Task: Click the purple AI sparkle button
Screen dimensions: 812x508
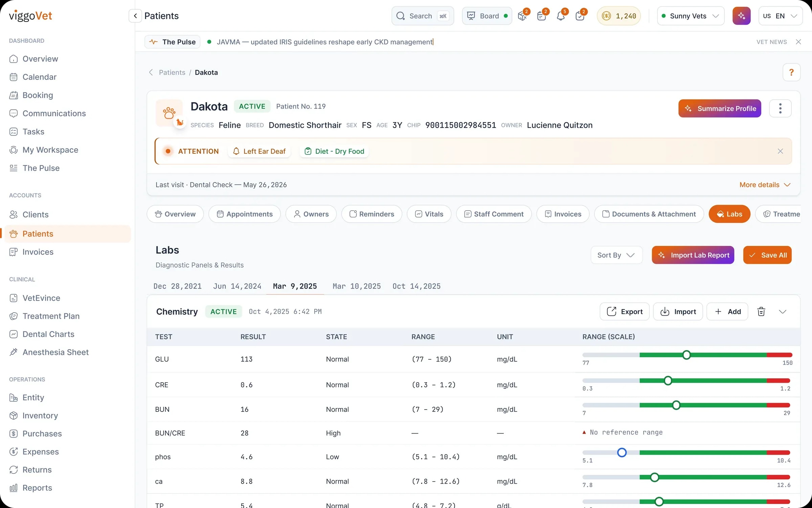Action: click(741, 16)
